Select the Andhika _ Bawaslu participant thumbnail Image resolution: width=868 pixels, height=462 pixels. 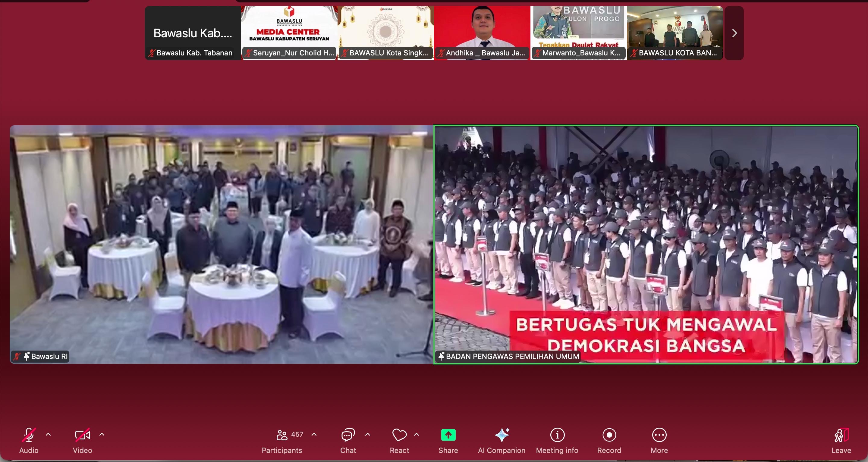(482, 33)
